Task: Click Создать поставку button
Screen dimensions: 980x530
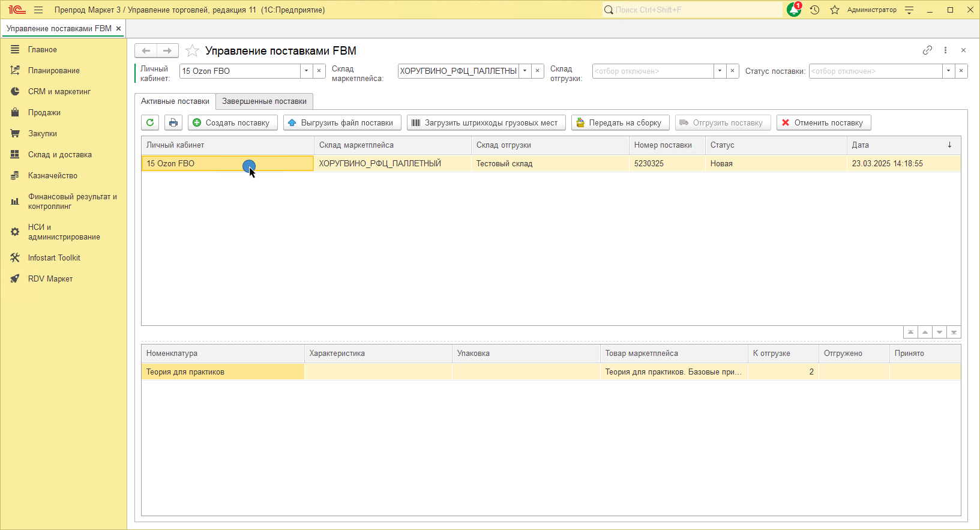Action: pyautogui.click(x=232, y=122)
